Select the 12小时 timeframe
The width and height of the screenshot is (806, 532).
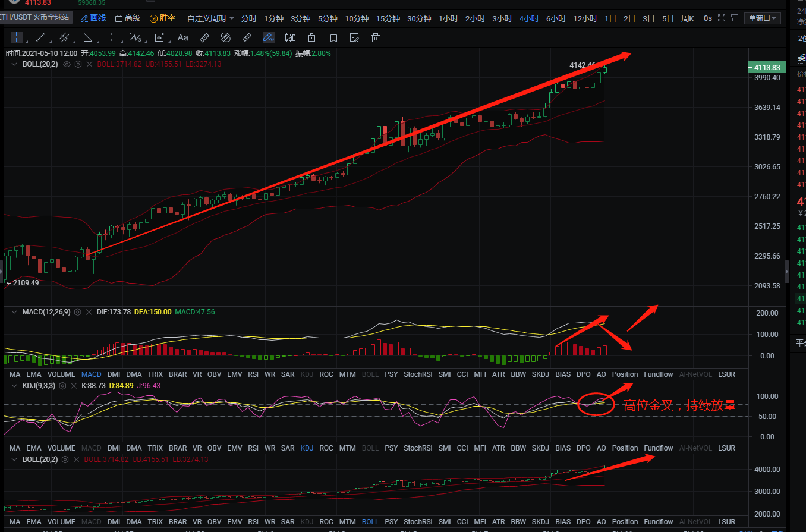(x=585, y=18)
